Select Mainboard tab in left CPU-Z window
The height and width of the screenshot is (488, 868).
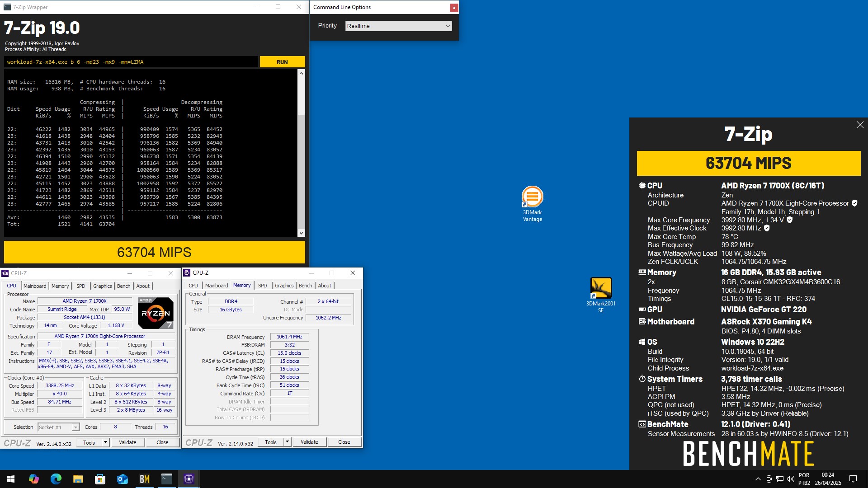35,286
